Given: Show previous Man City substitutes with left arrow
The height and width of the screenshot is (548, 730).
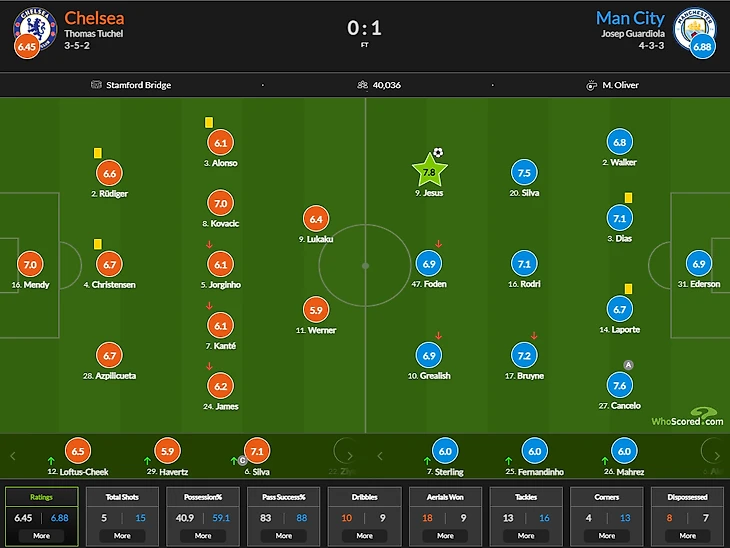Looking at the screenshot, I should [x=380, y=456].
